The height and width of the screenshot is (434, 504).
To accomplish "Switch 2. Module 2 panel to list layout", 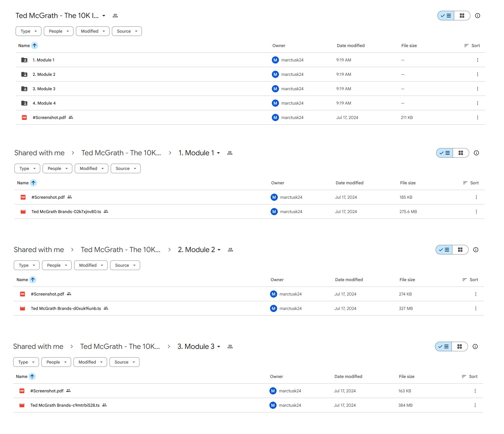I will coord(444,250).
